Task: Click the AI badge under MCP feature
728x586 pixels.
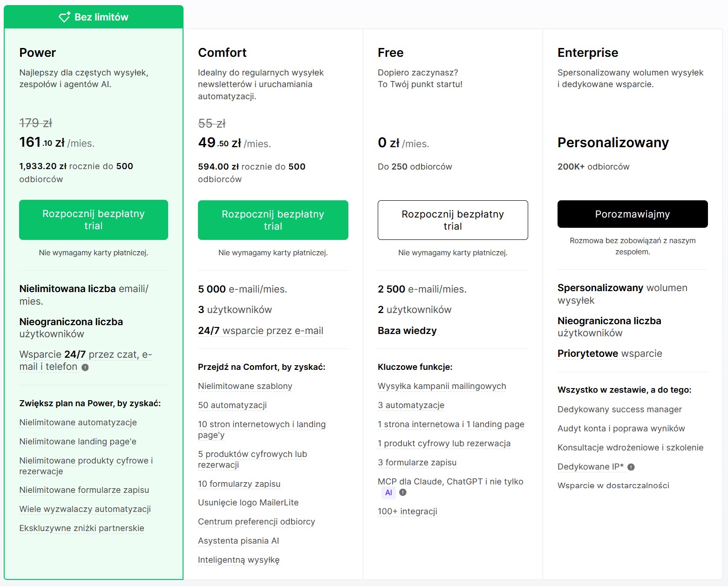Action: pyautogui.click(x=388, y=493)
